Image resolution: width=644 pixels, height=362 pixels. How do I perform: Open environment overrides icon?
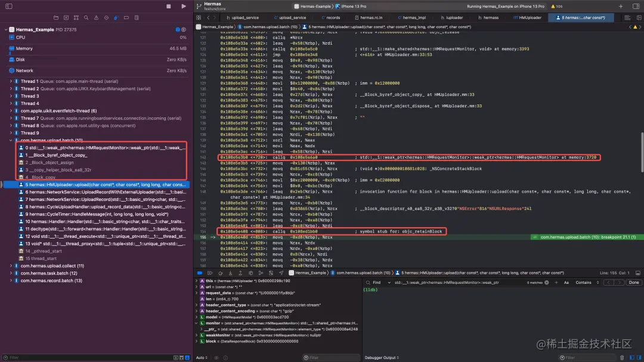pyautogui.click(x=271, y=273)
